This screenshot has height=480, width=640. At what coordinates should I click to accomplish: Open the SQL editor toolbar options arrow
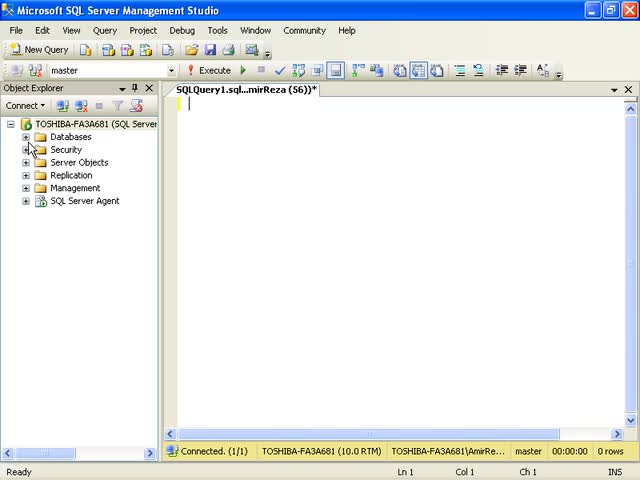point(559,74)
